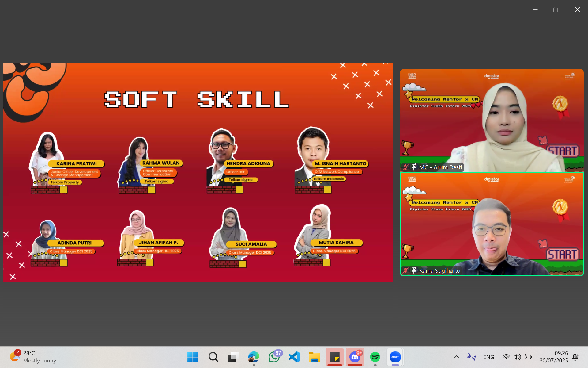Image resolution: width=588 pixels, height=368 pixels.
Task: Launch Microsoft Edge from taskbar
Action: (x=254, y=357)
